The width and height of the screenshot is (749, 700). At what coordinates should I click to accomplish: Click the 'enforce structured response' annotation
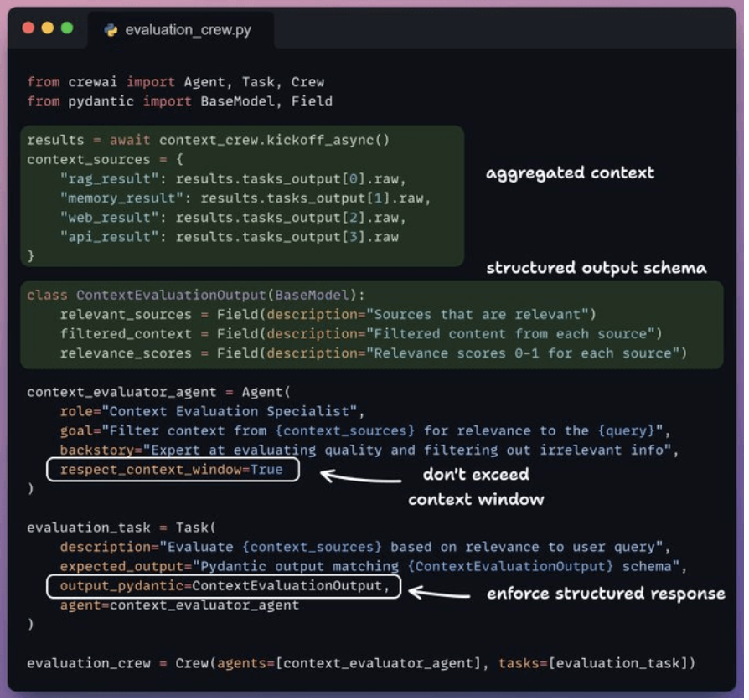pyautogui.click(x=606, y=594)
